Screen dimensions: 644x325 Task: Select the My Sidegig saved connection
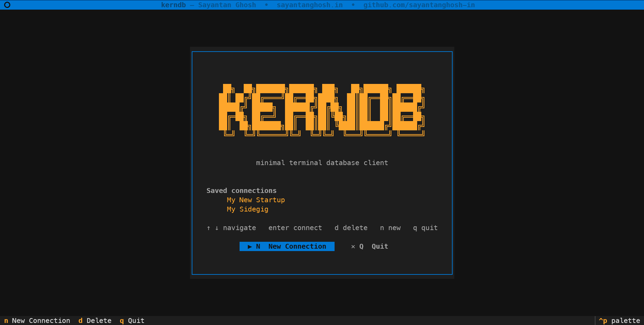point(247,209)
